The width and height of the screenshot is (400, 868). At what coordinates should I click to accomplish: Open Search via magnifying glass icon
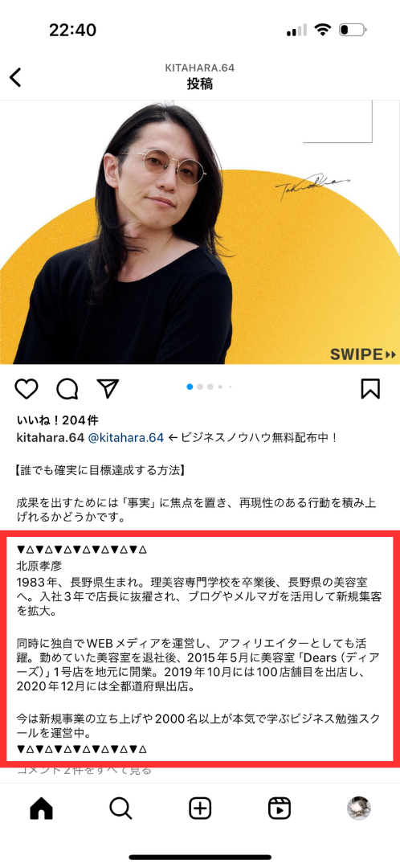(120, 809)
